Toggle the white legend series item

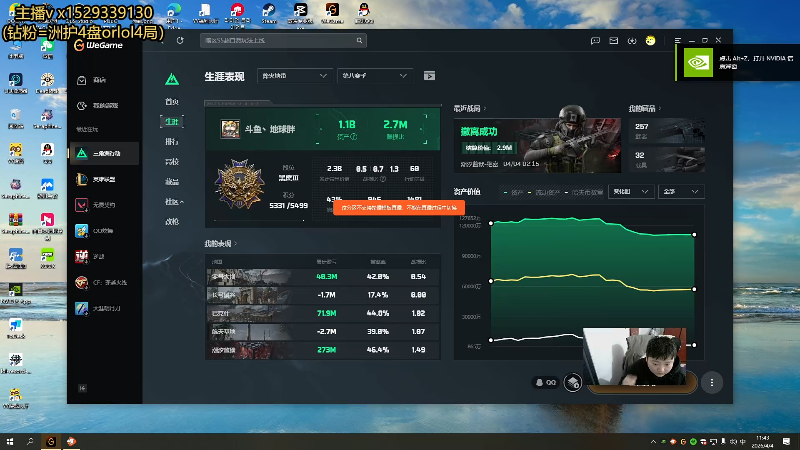pyautogui.click(x=584, y=192)
